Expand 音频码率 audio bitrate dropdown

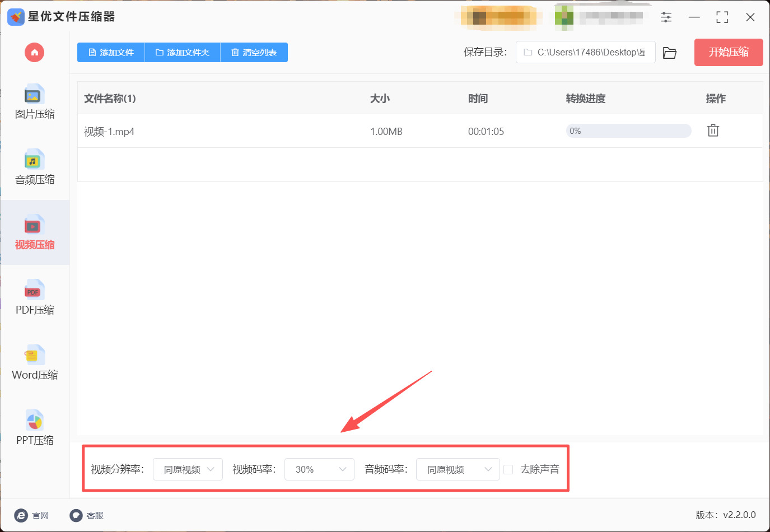point(458,469)
